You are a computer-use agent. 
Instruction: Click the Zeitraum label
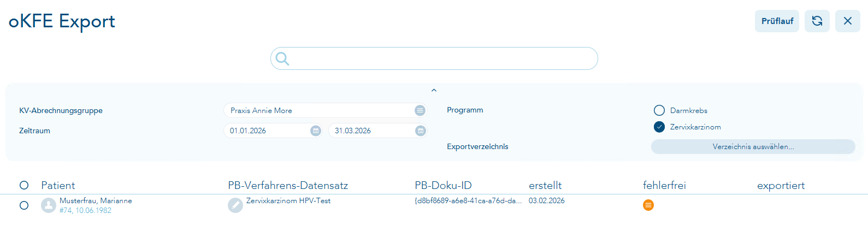click(x=34, y=131)
